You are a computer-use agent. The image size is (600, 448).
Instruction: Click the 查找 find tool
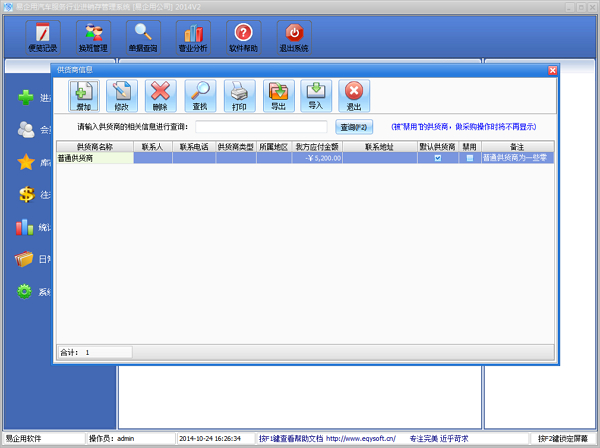(x=200, y=96)
